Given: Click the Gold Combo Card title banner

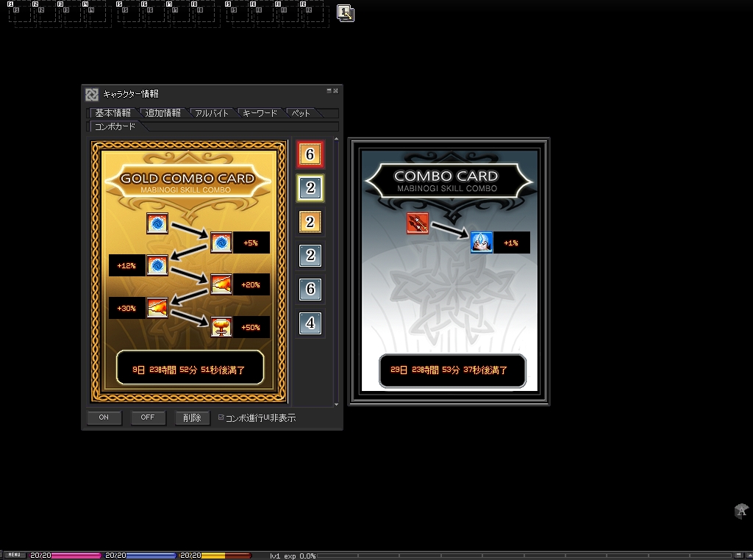Looking at the screenshot, I should tap(188, 182).
